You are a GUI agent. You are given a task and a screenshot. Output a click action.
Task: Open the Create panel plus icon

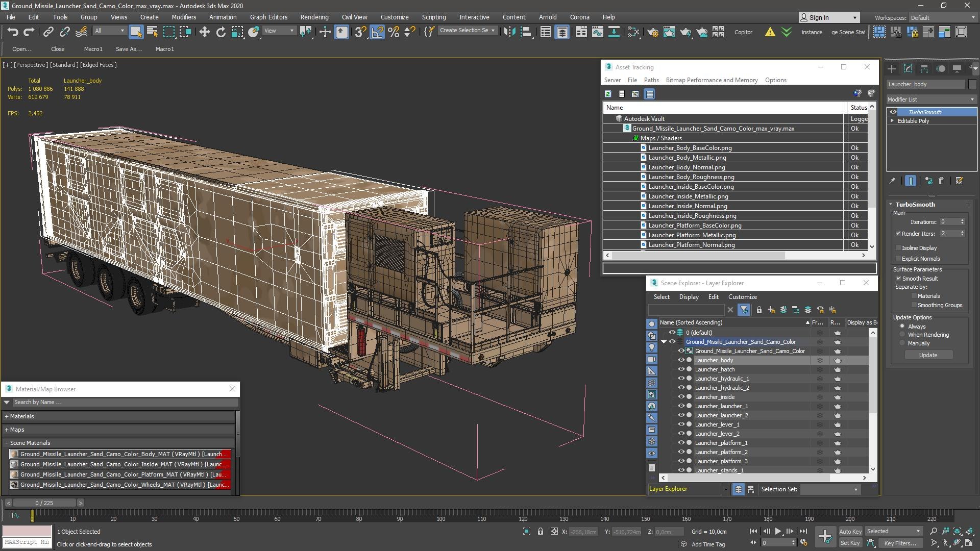(891, 68)
